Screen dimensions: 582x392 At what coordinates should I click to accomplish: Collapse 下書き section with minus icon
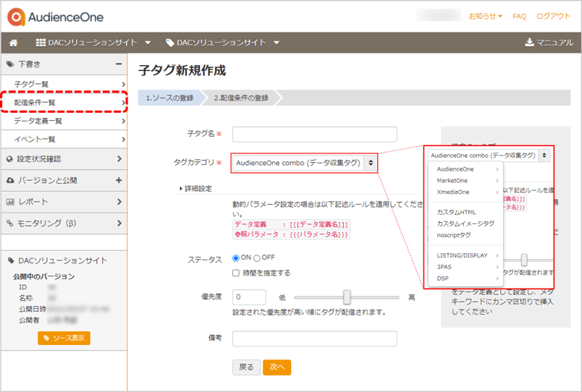119,64
